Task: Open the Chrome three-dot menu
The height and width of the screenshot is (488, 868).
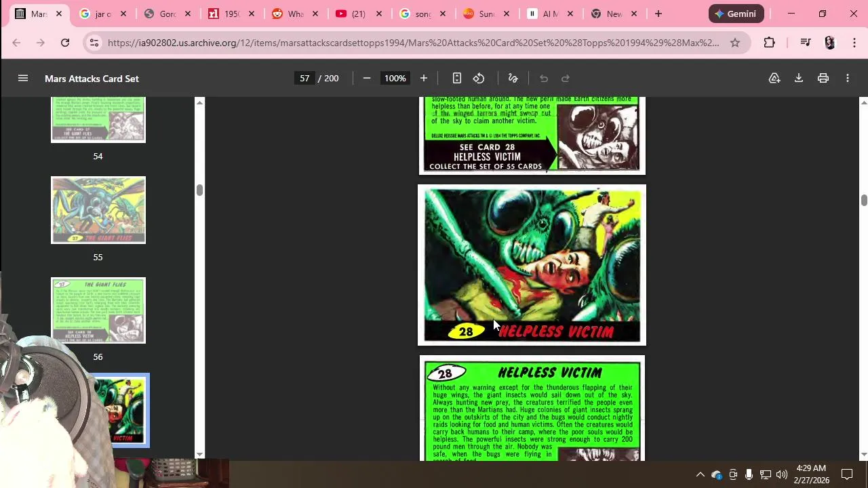Action: click(854, 43)
